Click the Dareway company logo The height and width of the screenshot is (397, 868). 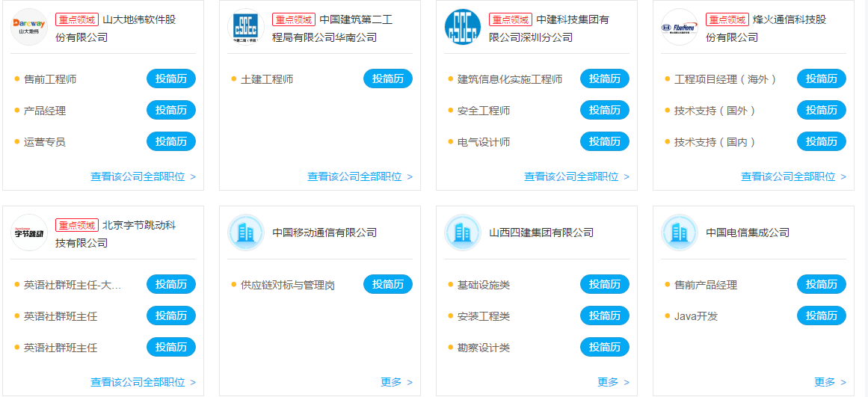click(29, 27)
